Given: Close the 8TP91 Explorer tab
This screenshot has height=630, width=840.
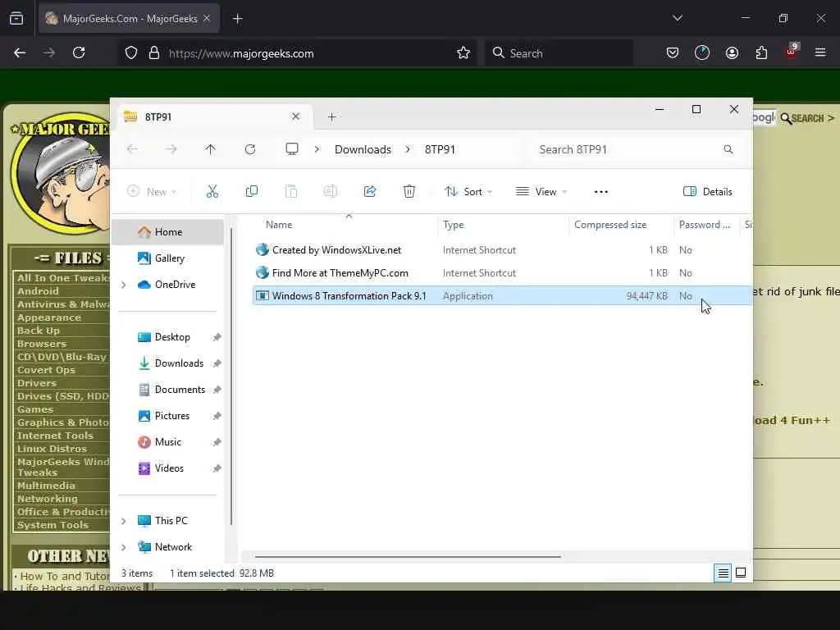Looking at the screenshot, I should point(295,116).
